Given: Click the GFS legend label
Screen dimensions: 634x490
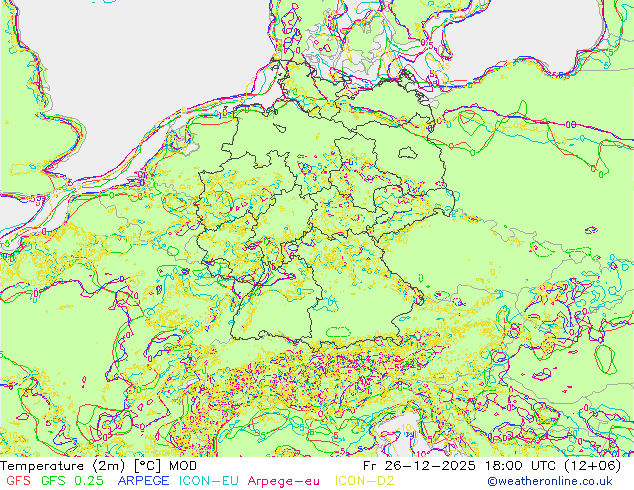Looking at the screenshot, I should pos(18,481).
